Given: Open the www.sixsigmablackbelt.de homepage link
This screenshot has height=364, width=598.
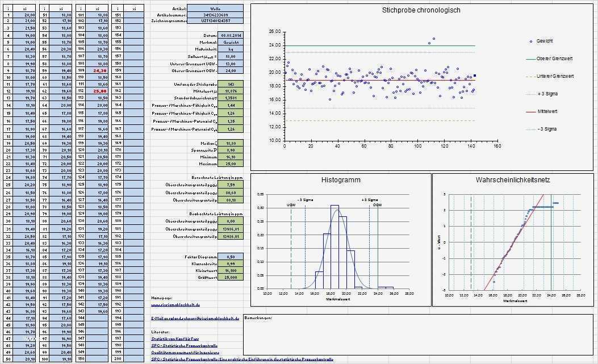Looking at the screenshot, I should pyautogui.click(x=175, y=305).
